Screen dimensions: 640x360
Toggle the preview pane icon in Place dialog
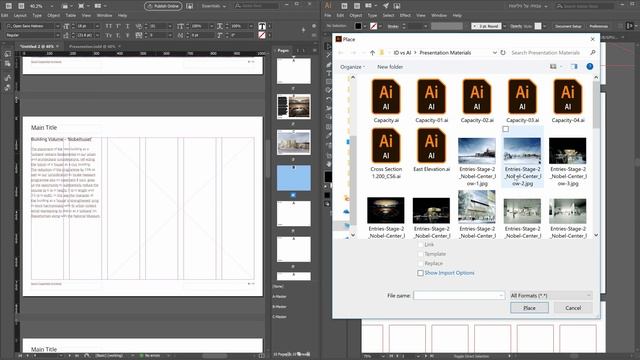point(574,66)
